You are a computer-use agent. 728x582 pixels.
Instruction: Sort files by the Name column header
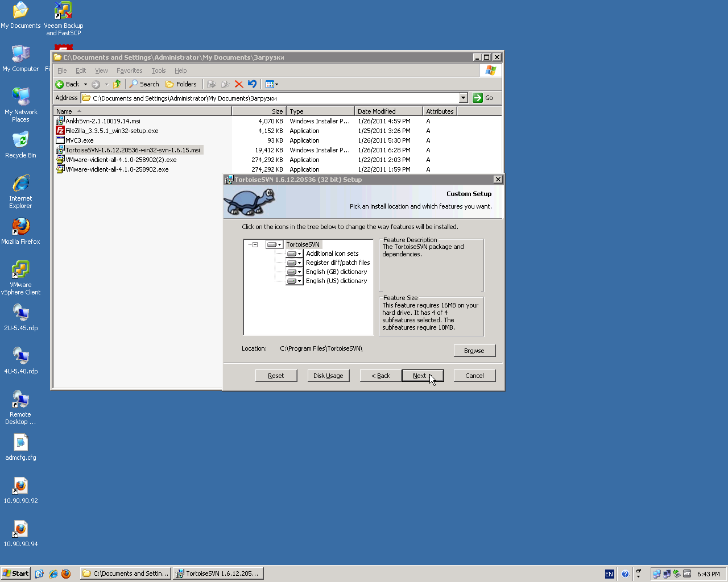tap(142, 111)
